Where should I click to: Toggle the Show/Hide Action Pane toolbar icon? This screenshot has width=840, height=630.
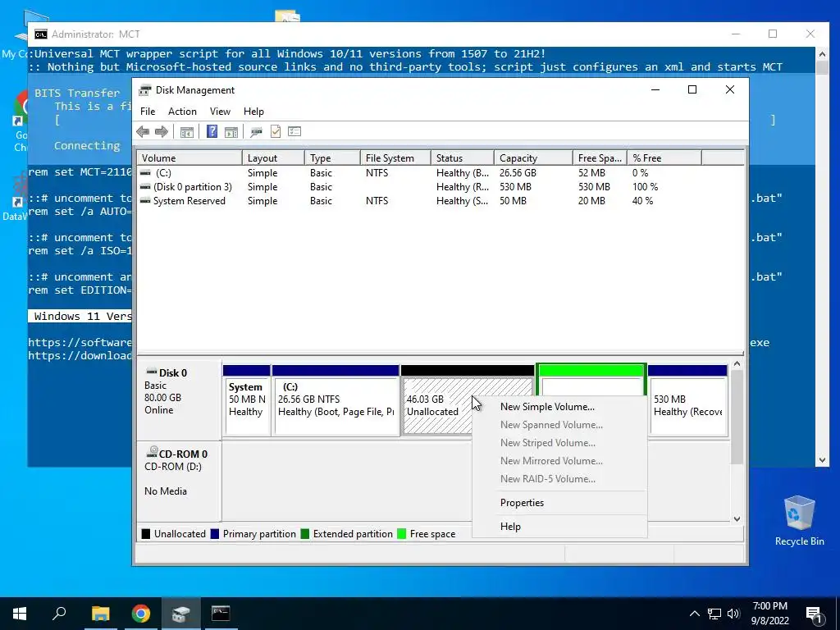tap(231, 132)
